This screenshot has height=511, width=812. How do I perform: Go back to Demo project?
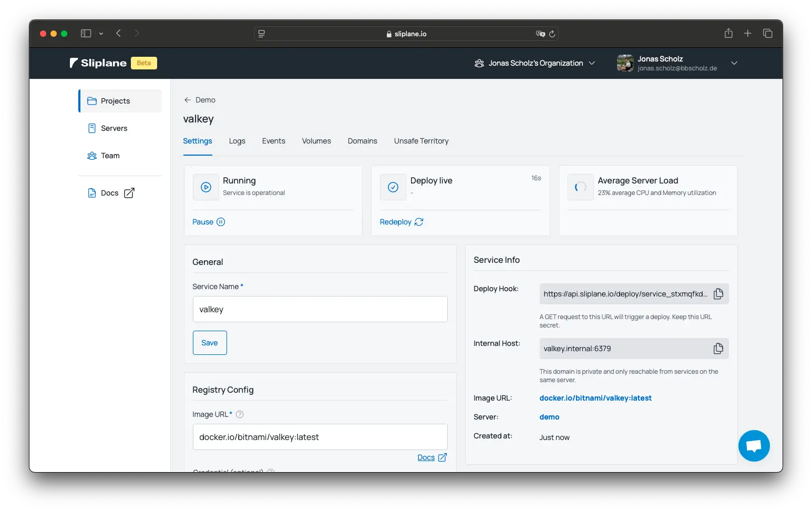click(200, 100)
